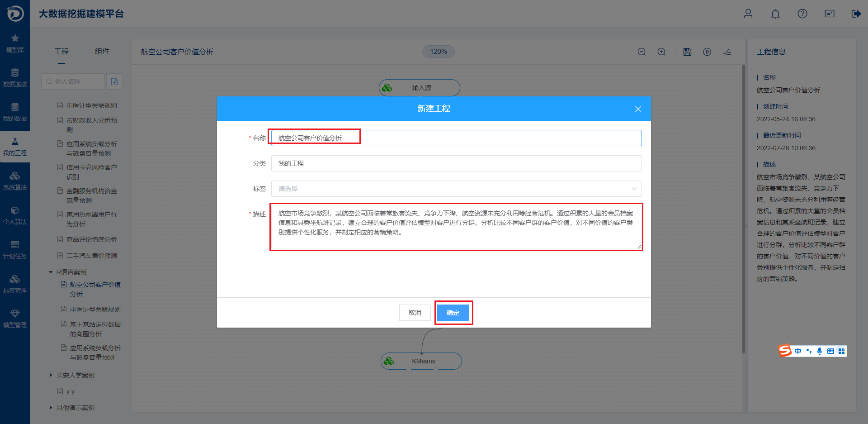
Task: Click the update time 2022-07-26 10:06:36
Action: coord(786,148)
